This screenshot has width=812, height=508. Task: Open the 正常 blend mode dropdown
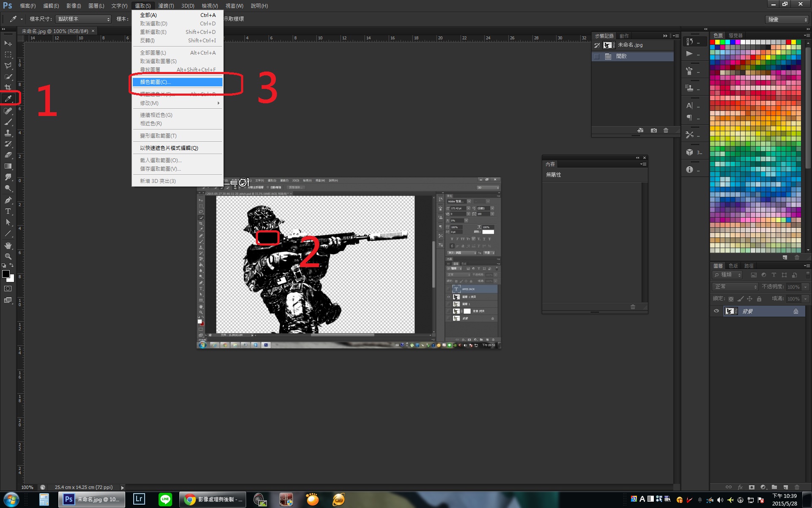735,287
